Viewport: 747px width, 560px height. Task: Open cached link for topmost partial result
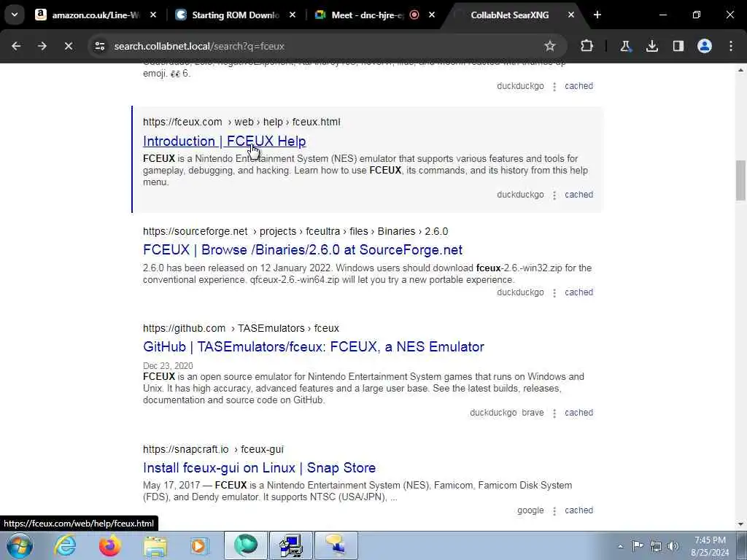tap(578, 86)
